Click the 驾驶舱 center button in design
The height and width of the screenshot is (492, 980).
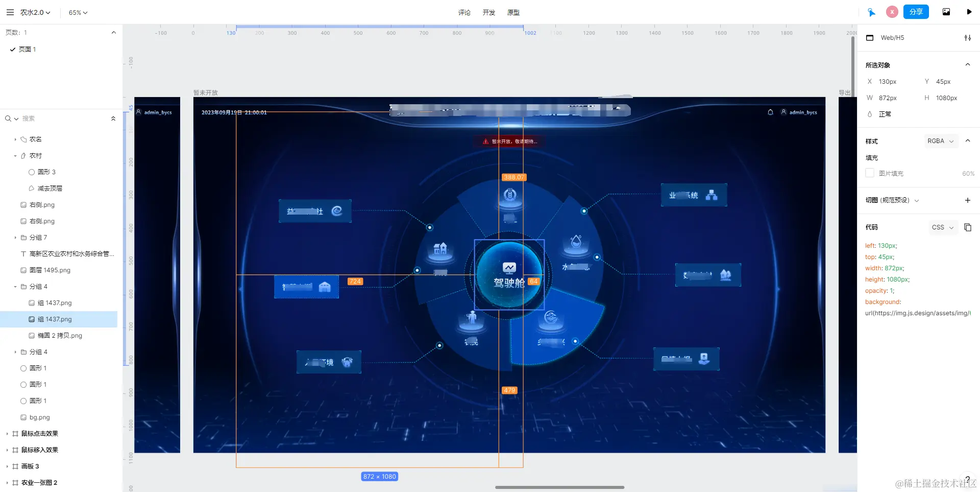click(x=509, y=274)
